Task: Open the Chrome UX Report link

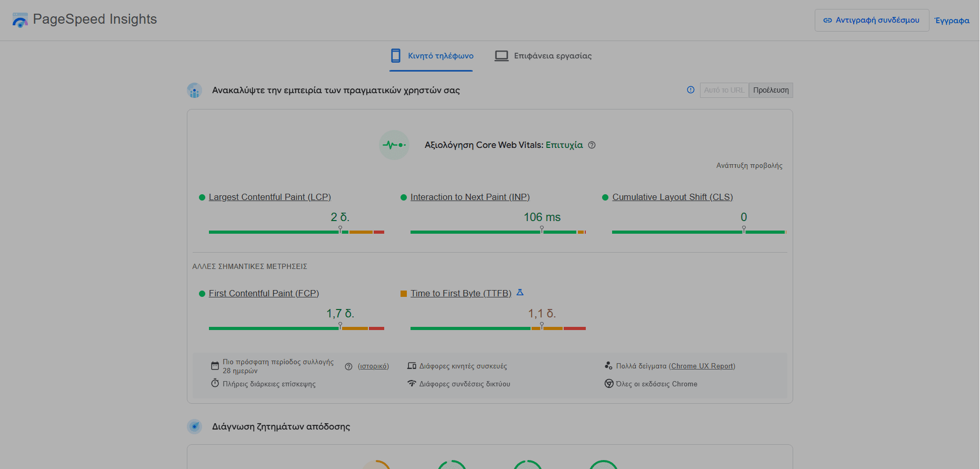Action: (x=702, y=366)
